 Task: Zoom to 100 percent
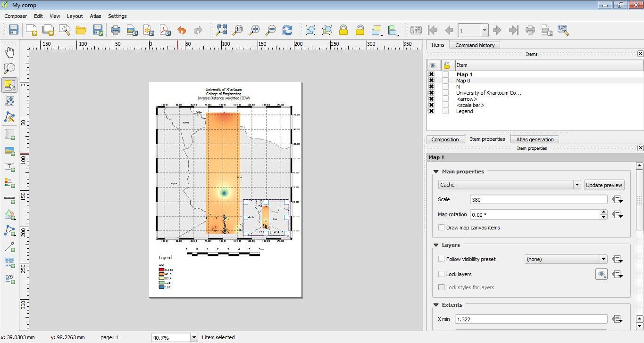click(238, 30)
